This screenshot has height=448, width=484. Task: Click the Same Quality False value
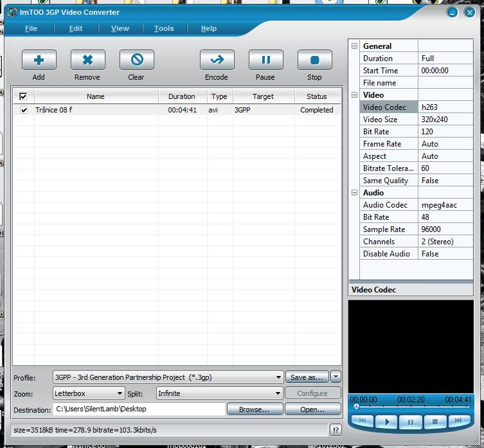(x=445, y=181)
